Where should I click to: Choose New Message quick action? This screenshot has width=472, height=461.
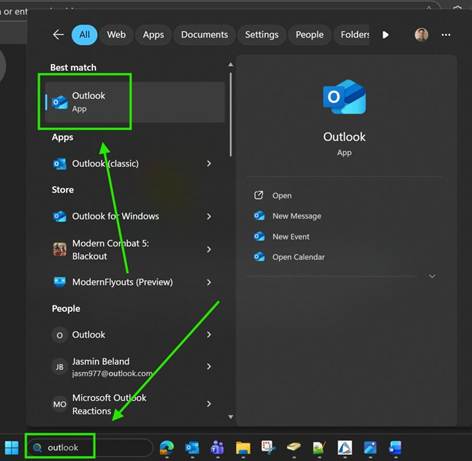(x=297, y=216)
